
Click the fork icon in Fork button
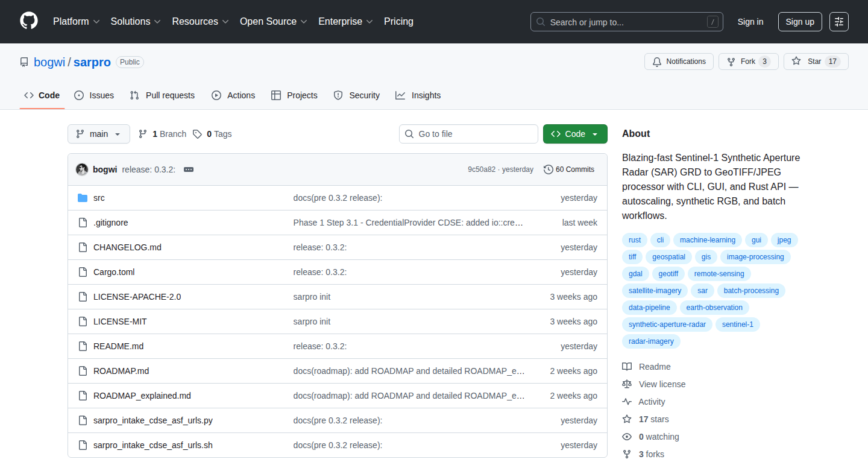(x=731, y=62)
